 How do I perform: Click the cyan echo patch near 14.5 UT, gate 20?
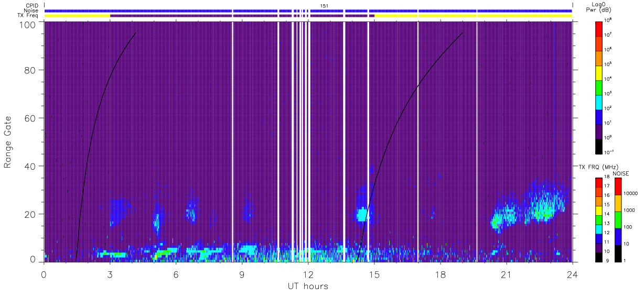coord(362,215)
